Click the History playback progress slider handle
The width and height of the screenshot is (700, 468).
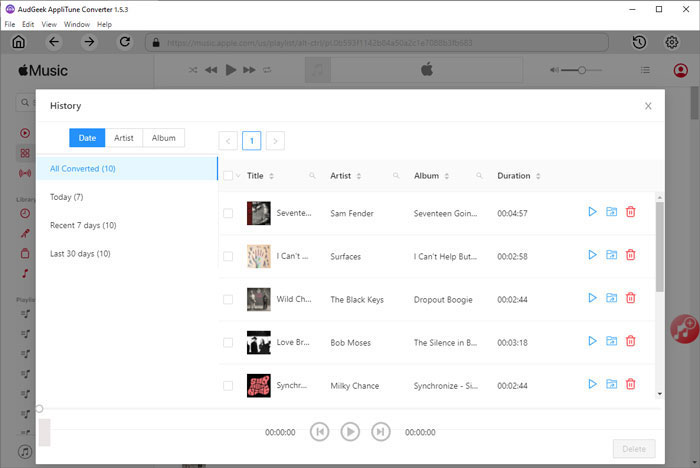click(x=39, y=409)
